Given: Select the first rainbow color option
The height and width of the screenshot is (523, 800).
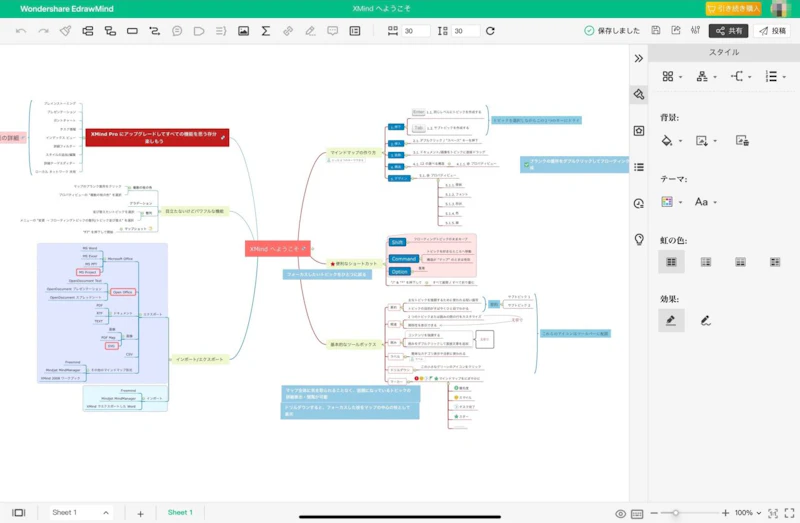Looking at the screenshot, I should click(671, 262).
